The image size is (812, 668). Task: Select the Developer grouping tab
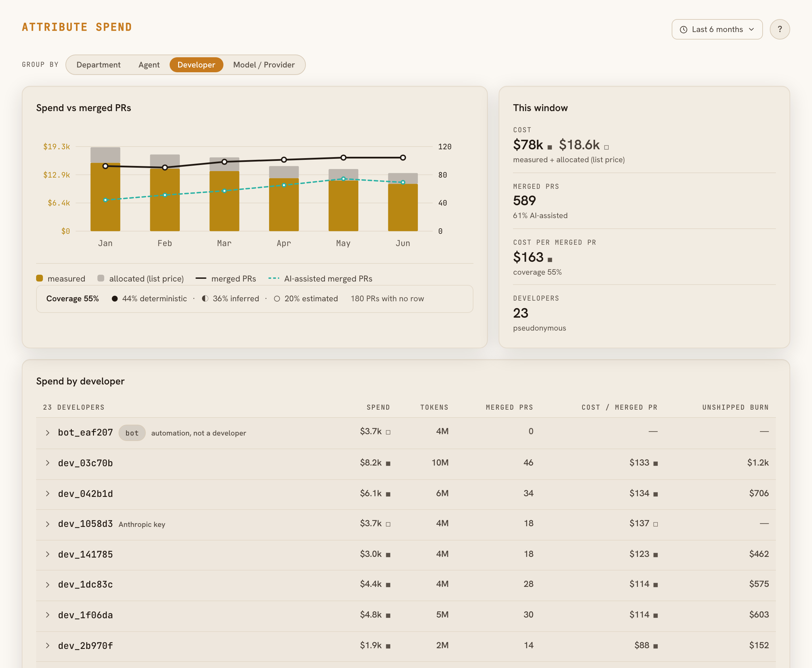tap(196, 65)
